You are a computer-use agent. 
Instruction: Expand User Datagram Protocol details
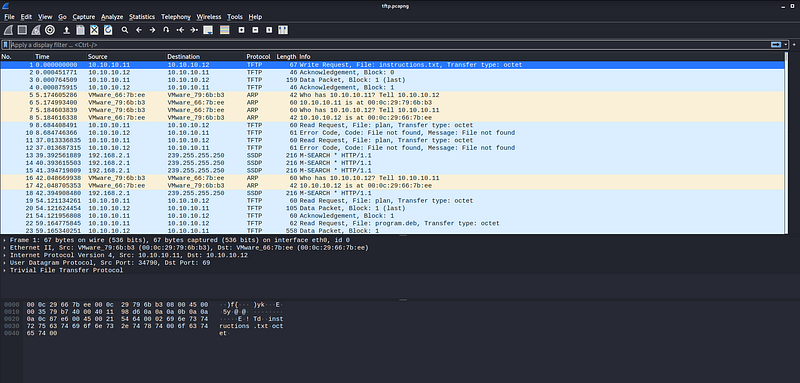pyautogui.click(x=5, y=263)
